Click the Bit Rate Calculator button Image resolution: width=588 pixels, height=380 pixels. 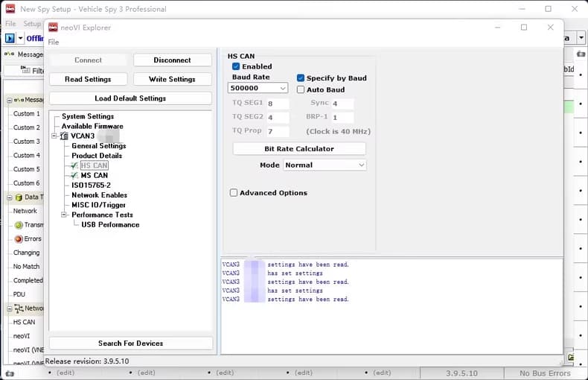click(299, 149)
